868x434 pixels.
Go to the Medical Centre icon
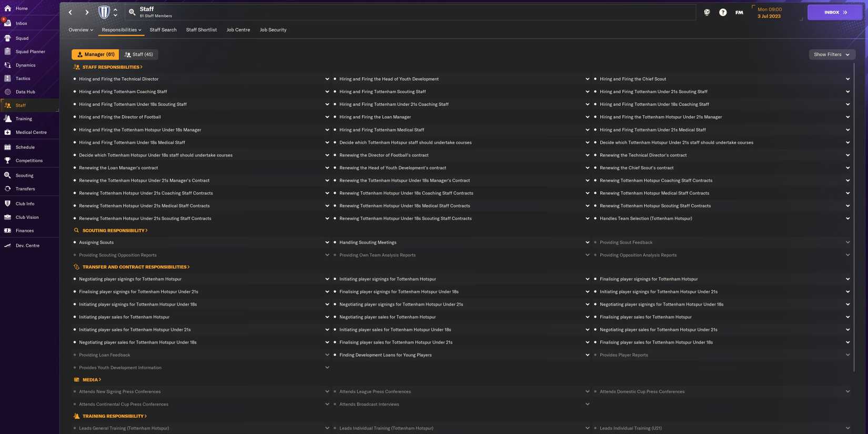(x=8, y=133)
